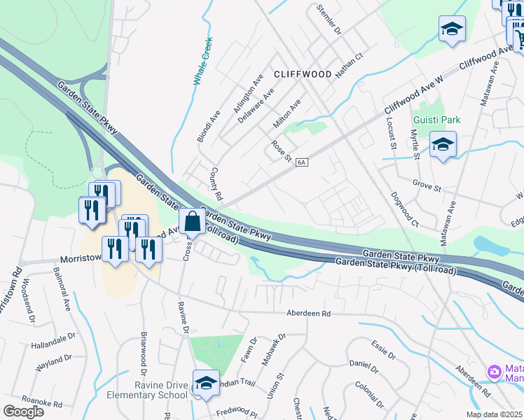
Task: Click the topmost restaurant marker in the cluster
Action: coord(108,192)
